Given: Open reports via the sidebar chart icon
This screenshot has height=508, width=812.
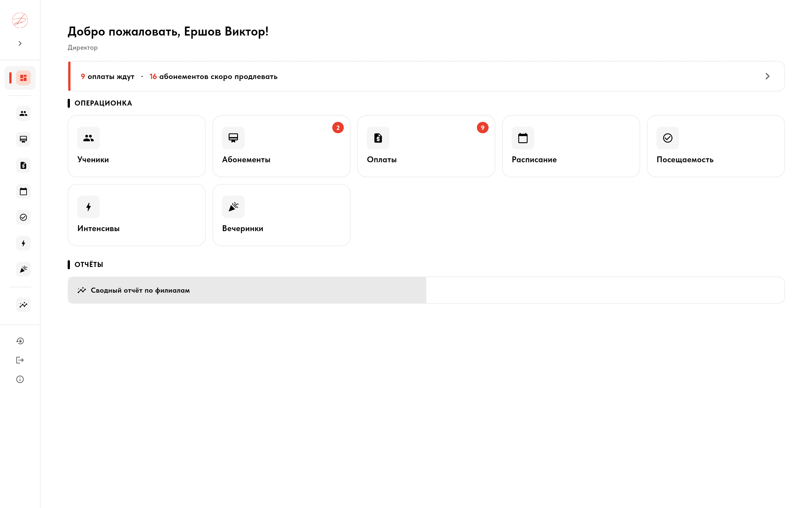Looking at the screenshot, I should [x=23, y=305].
